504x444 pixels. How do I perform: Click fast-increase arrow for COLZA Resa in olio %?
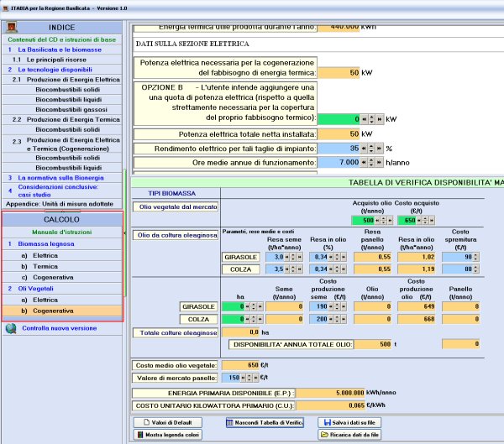coord(344,269)
